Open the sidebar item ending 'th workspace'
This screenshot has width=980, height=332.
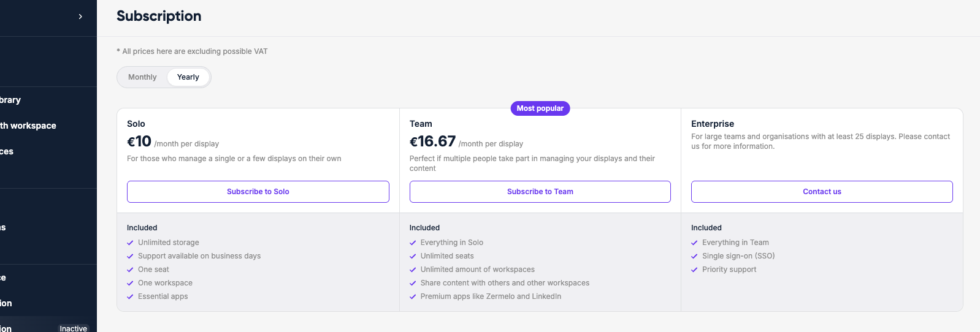[28, 126]
